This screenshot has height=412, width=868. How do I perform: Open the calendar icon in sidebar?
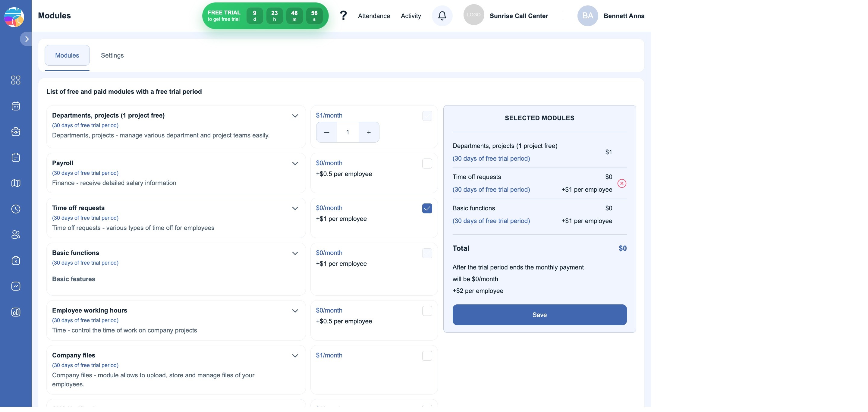[16, 106]
